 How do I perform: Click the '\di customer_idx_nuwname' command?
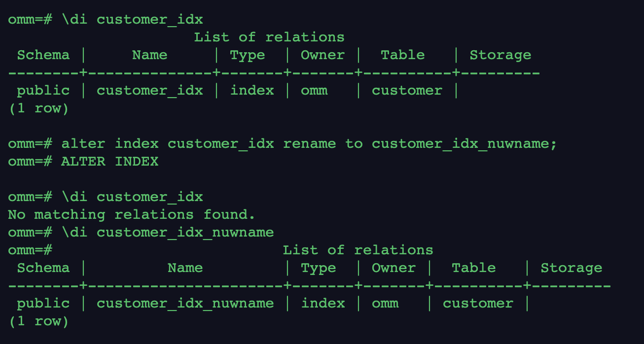167,233
